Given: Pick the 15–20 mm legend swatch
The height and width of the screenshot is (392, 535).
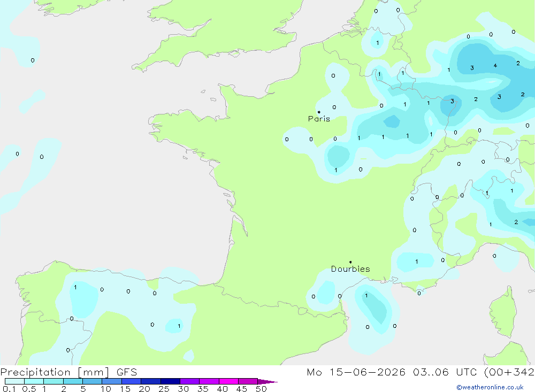Looking at the screenshot, I should click(132, 381).
